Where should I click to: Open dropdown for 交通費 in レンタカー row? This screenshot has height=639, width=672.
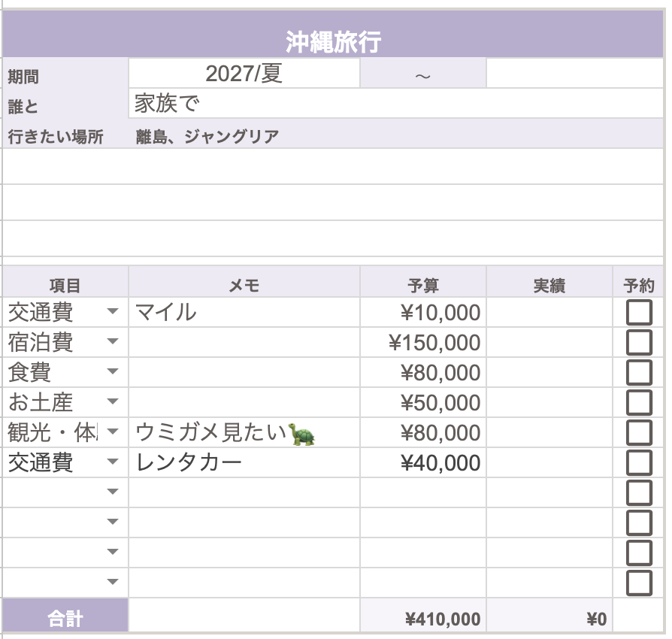pos(112,461)
